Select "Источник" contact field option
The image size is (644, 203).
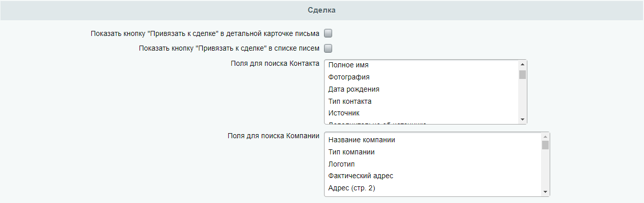tap(344, 113)
